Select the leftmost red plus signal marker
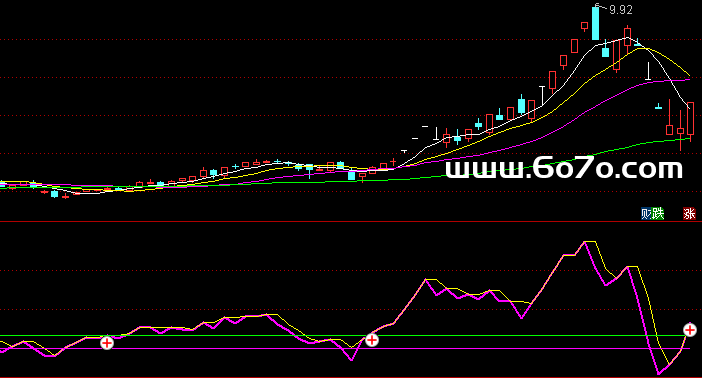 click(107, 343)
